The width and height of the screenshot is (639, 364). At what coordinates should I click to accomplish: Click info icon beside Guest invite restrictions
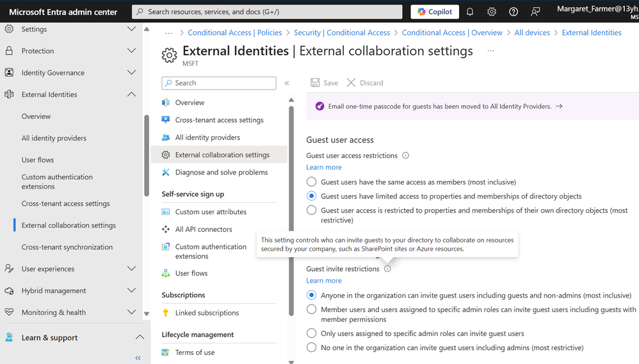387,269
